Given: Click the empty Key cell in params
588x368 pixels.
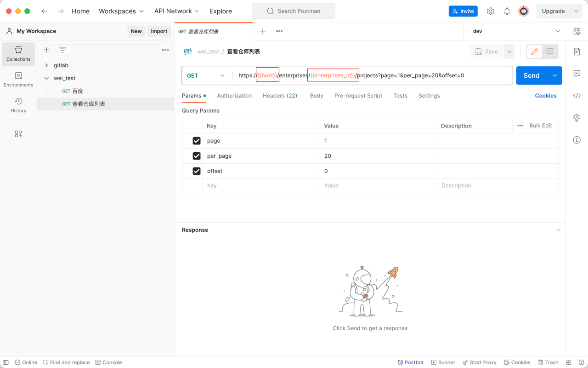Looking at the screenshot, I should (x=261, y=186).
